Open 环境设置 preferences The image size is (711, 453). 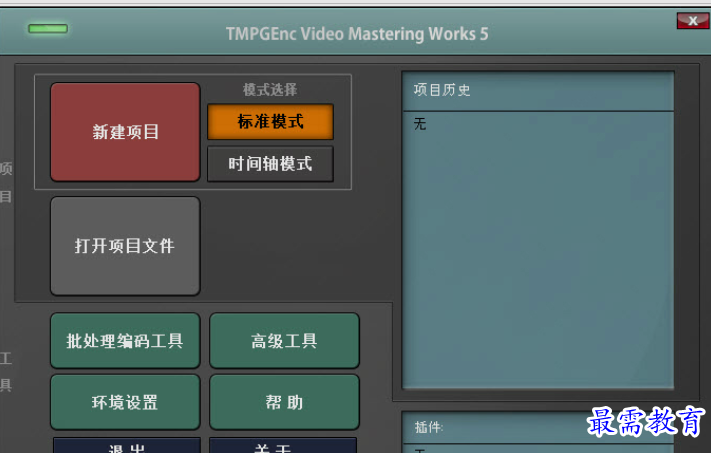(125, 402)
